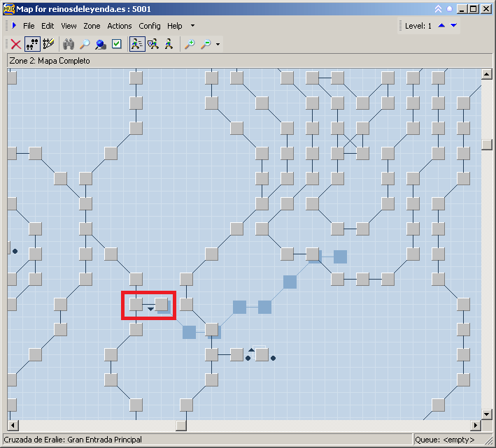496x448 pixels.
Task: Click the magnifying glass search icon
Action: click(85, 44)
